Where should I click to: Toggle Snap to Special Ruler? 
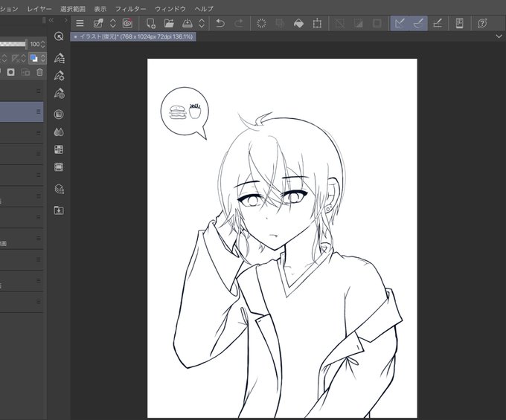pyautogui.click(x=418, y=23)
